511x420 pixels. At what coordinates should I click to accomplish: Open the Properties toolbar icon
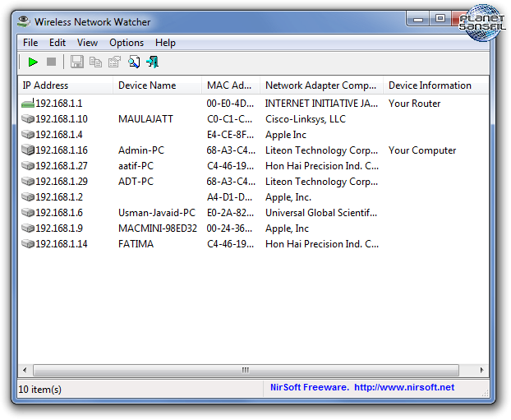[114, 62]
